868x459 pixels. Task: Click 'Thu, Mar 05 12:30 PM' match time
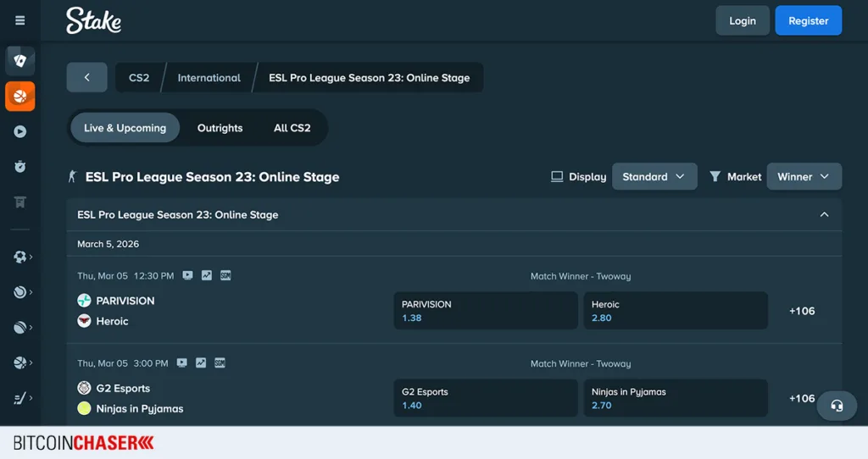(125, 275)
